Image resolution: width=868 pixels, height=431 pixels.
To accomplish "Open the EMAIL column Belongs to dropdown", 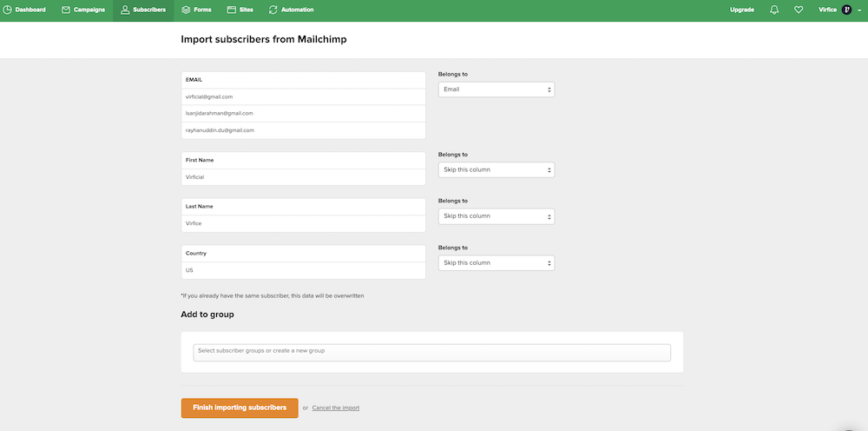I will (496, 90).
